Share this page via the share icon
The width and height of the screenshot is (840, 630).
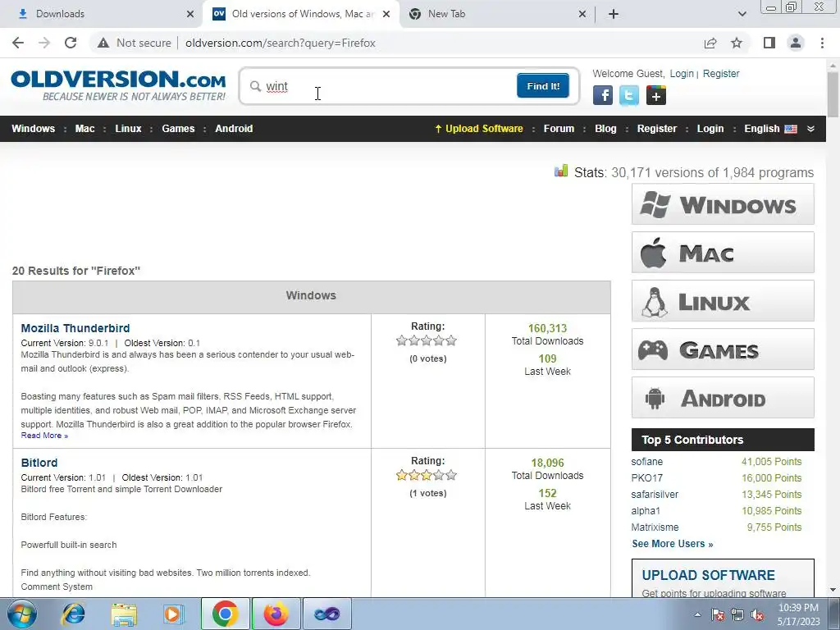coord(710,43)
